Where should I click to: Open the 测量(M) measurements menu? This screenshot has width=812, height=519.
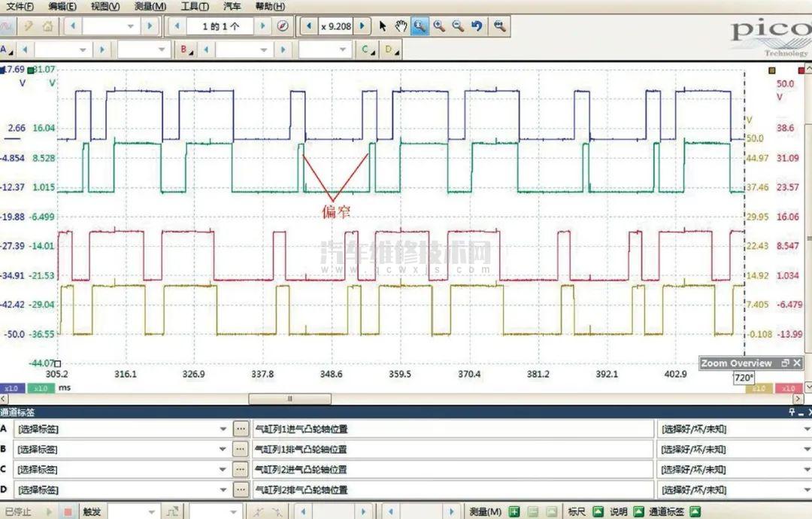click(150, 6)
